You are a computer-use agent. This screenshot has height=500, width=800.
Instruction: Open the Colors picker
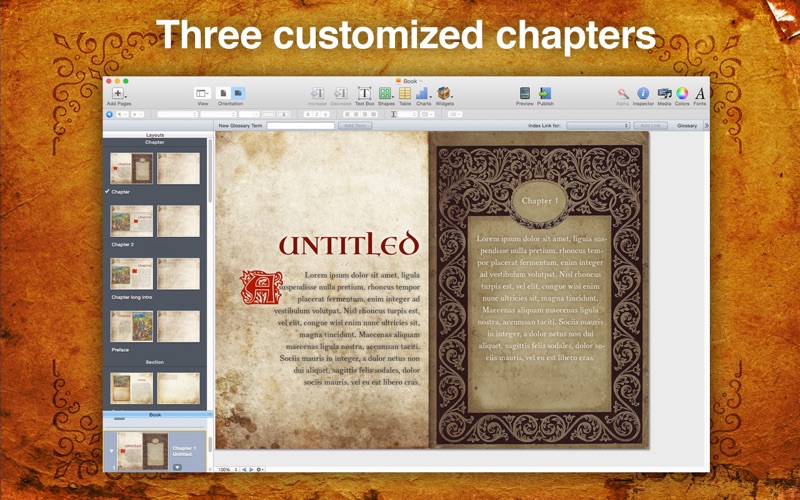(682, 93)
